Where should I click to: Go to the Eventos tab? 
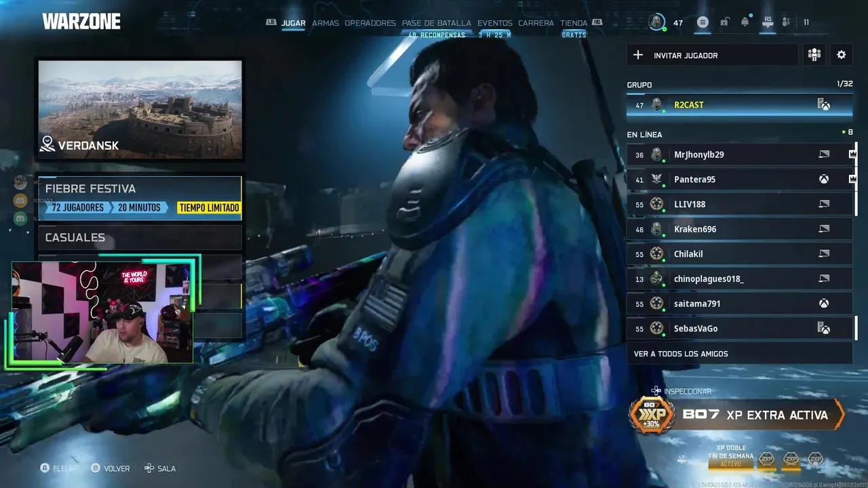coord(495,23)
